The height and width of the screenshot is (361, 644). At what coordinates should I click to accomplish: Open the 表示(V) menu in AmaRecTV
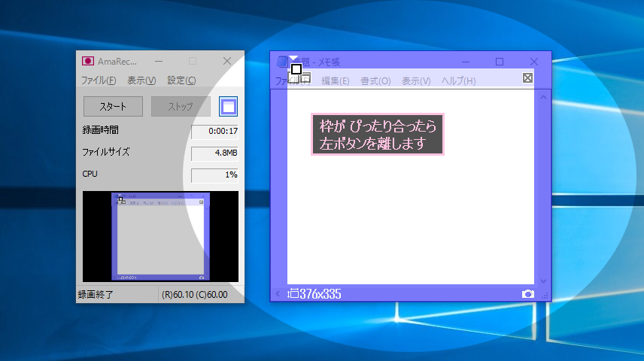click(x=141, y=80)
